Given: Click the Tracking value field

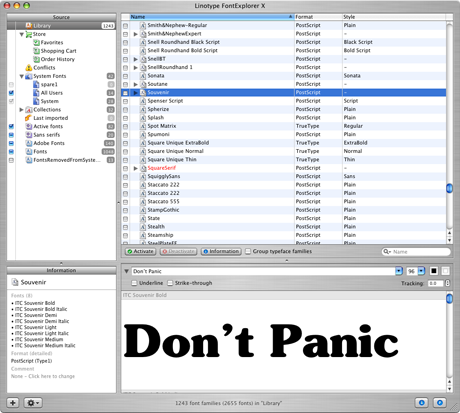Looking at the screenshot, I should point(435,283).
